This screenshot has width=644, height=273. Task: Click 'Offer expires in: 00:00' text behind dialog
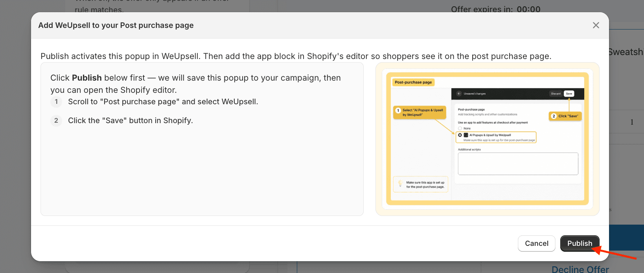[496, 9]
